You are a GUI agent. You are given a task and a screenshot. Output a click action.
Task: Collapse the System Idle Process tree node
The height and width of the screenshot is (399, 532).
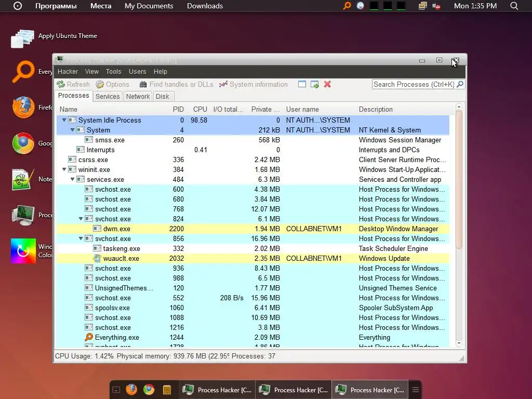point(64,120)
